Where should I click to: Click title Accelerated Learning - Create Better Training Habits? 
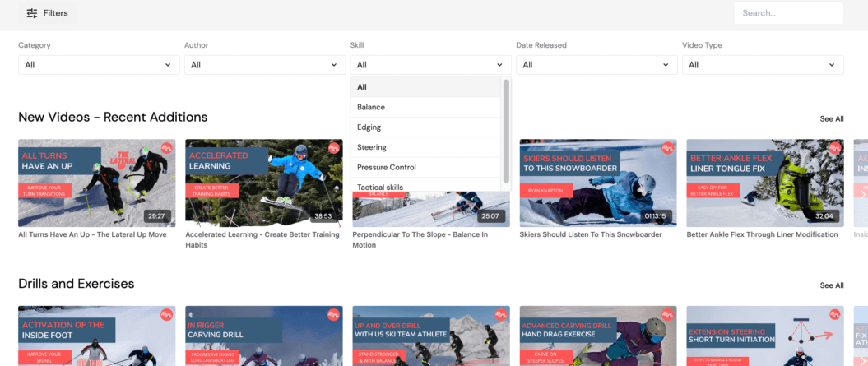coord(262,240)
